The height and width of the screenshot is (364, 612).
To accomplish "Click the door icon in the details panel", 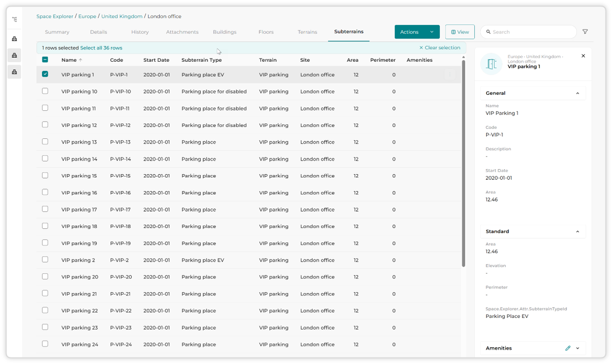I will [x=491, y=64].
